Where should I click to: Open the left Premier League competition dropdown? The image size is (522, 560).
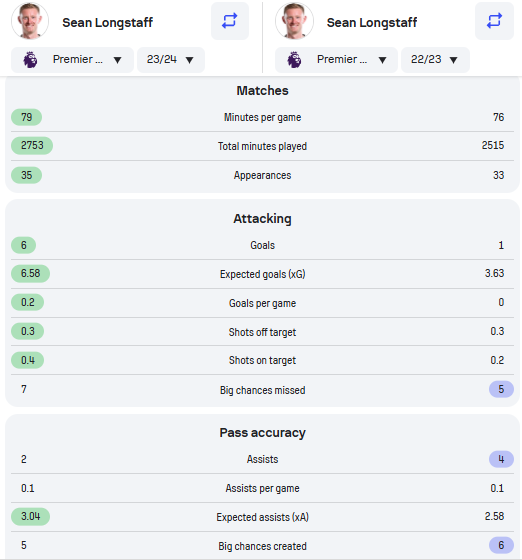[x=72, y=60]
